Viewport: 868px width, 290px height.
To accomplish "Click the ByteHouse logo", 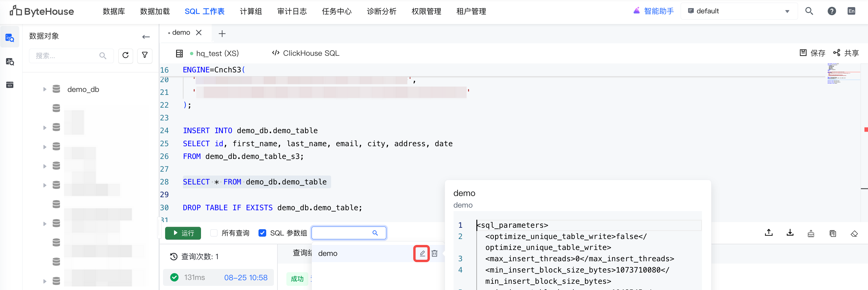I will click(x=42, y=11).
